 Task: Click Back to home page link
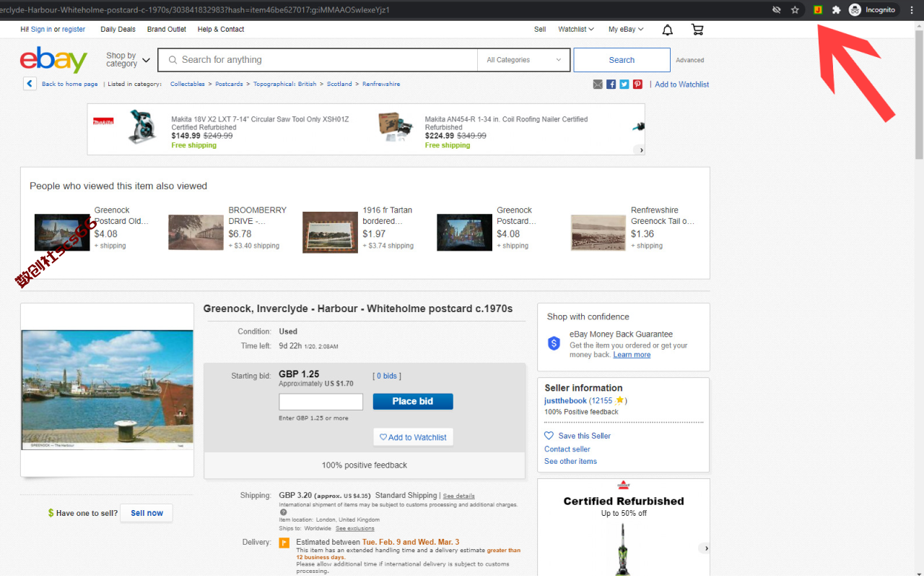(69, 84)
